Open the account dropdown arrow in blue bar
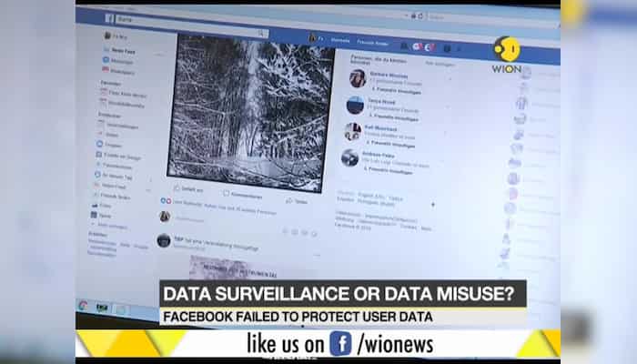The image size is (637, 364). (460, 49)
